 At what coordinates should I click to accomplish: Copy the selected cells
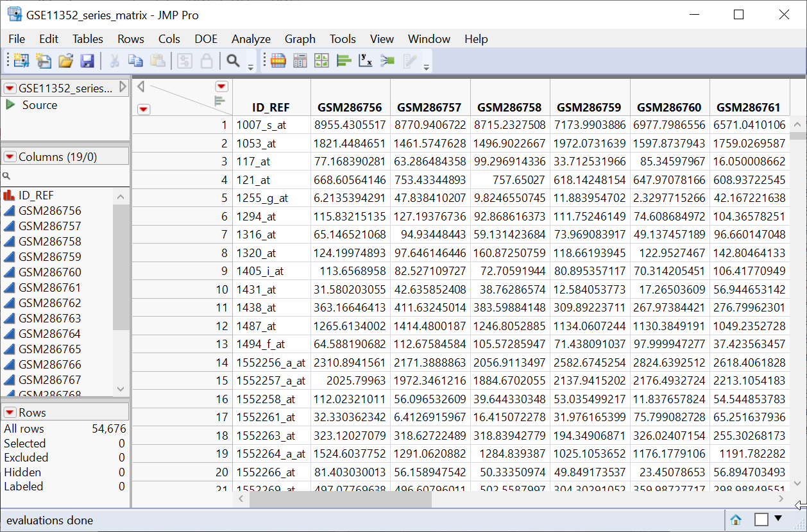point(135,60)
